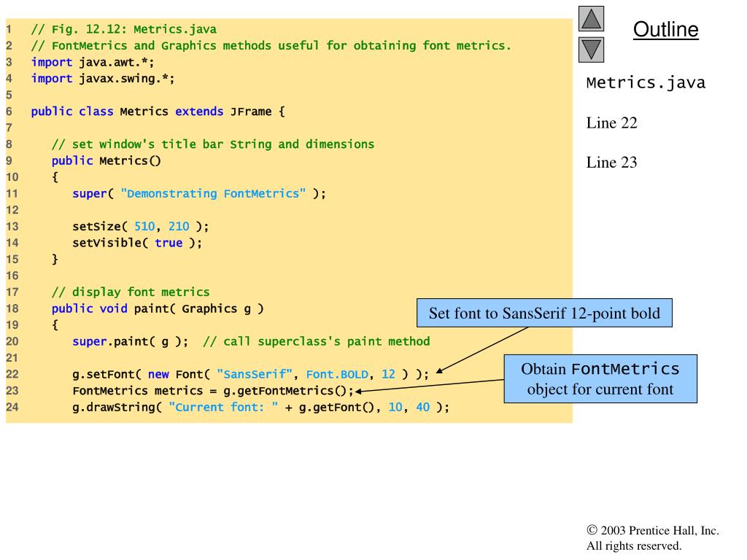Select the 'Obtain FontMetrics object' callout box

600,378
